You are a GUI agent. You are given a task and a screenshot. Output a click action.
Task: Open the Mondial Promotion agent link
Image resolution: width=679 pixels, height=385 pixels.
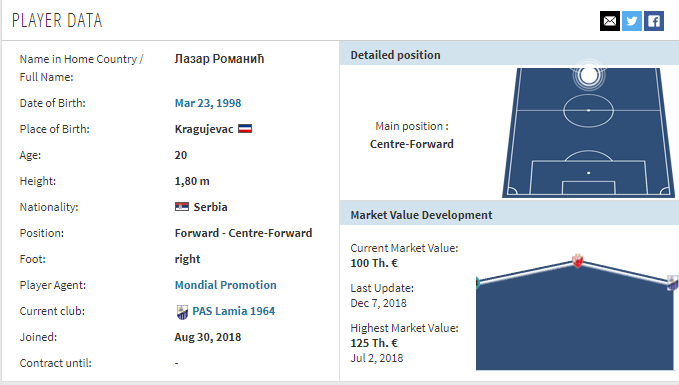tap(226, 285)
